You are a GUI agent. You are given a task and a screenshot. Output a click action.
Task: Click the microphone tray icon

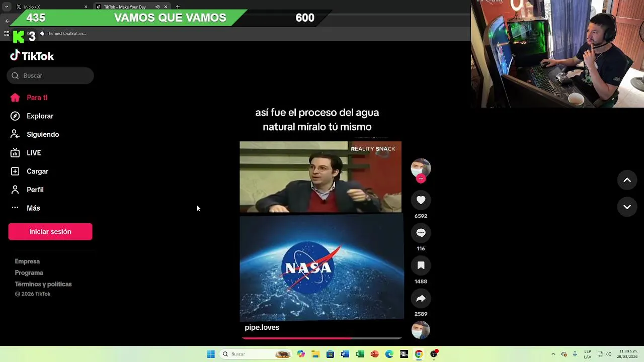pos(575,354)
